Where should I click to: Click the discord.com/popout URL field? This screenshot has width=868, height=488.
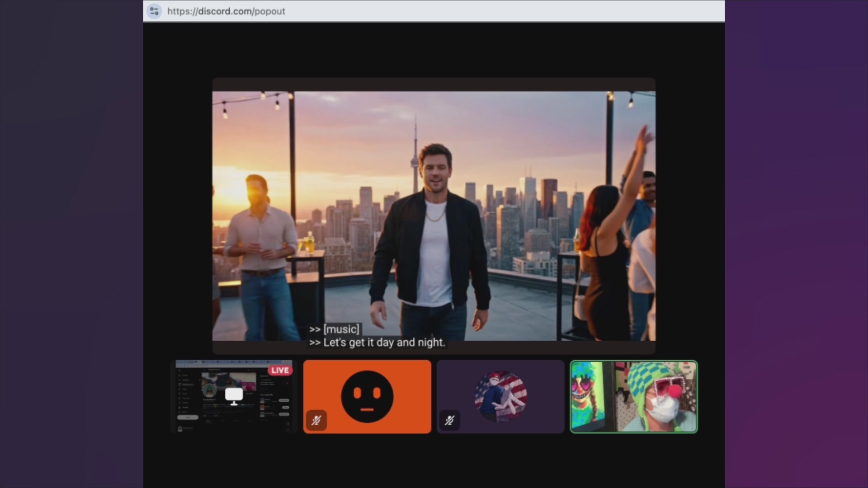(226, 11)
